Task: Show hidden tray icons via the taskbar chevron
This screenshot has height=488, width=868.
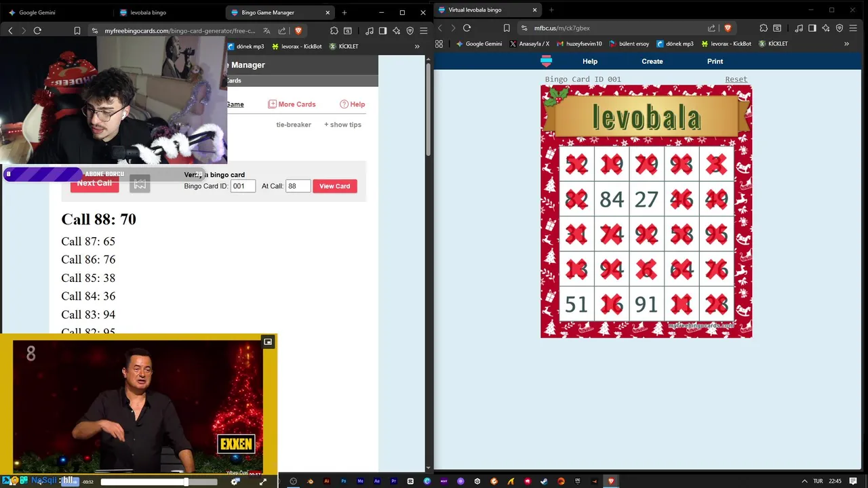Action: 804,481
